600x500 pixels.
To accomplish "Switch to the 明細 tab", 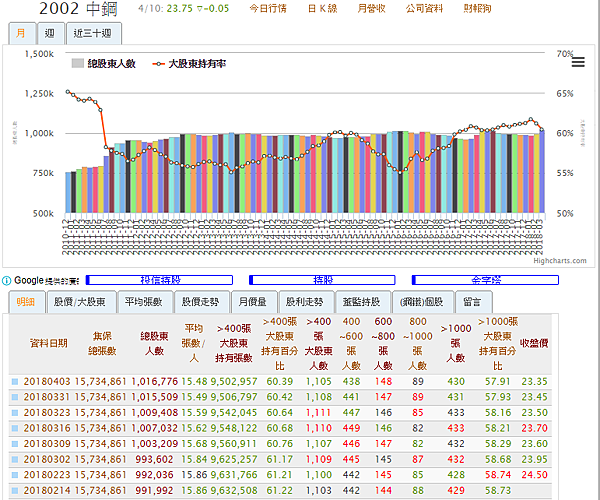I will point(26,302).
